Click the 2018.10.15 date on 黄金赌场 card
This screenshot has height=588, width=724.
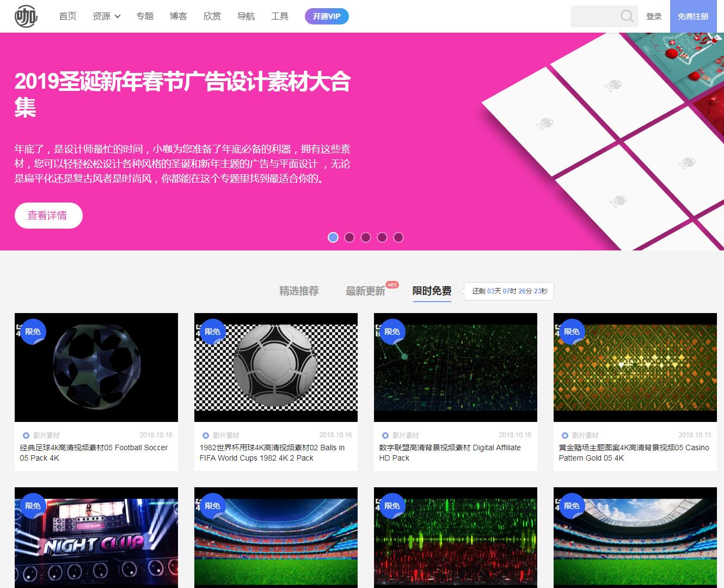(695, 435)
